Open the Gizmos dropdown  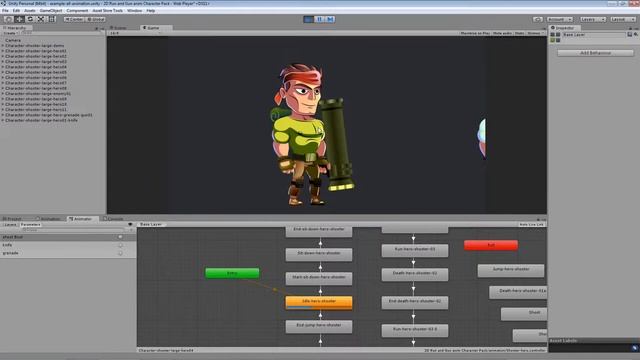pos(535,33)
